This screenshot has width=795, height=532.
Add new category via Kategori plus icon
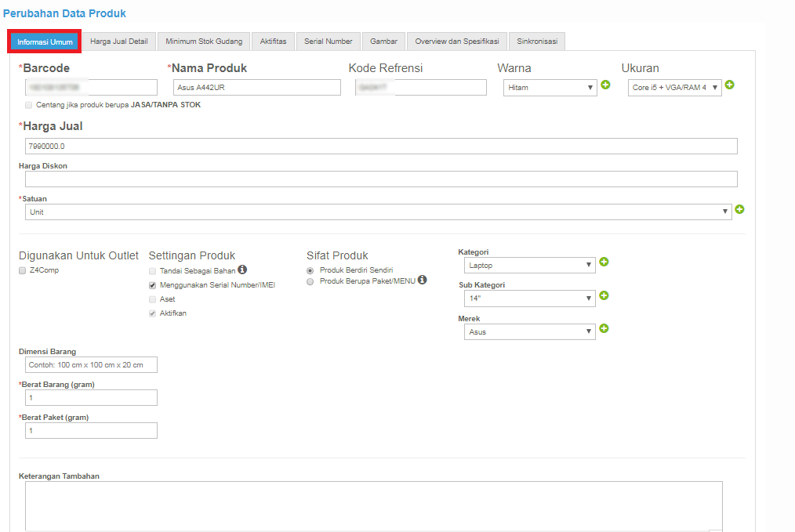(x=604, y=262)
